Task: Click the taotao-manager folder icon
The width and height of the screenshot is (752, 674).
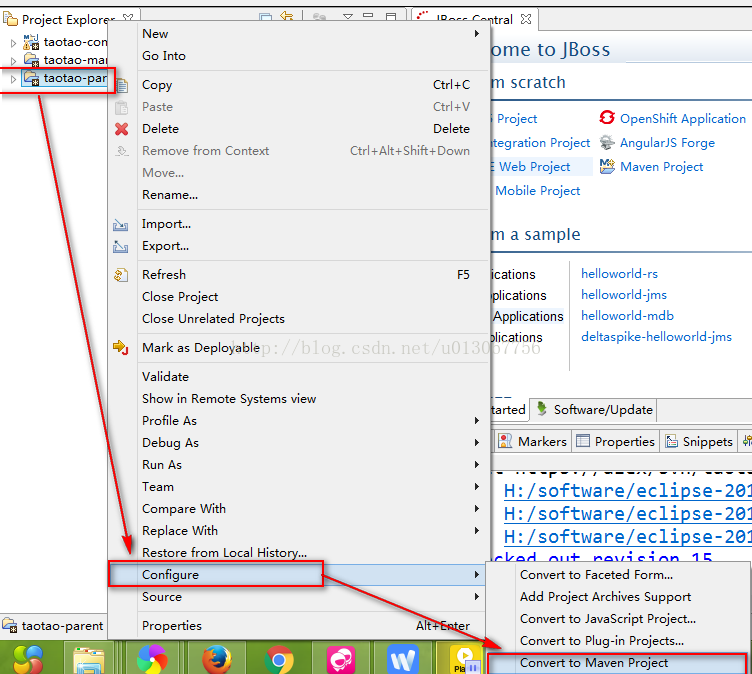Action: click(32, 60)
